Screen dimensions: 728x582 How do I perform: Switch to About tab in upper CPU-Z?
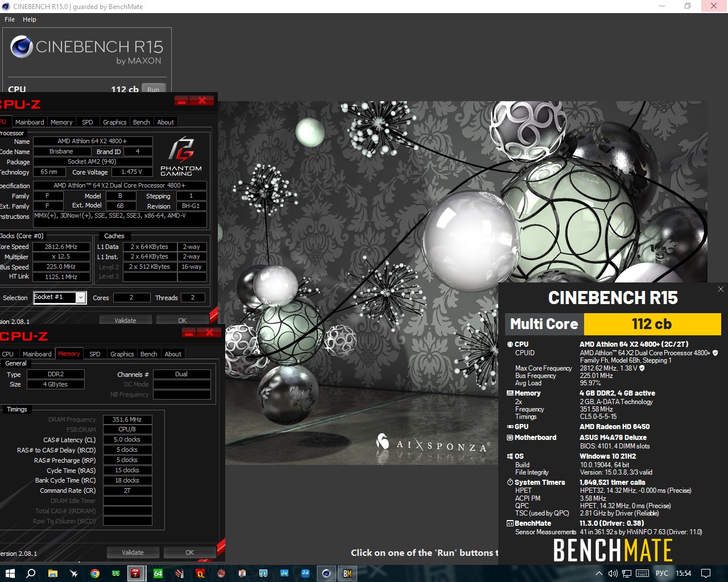[166, 122]
